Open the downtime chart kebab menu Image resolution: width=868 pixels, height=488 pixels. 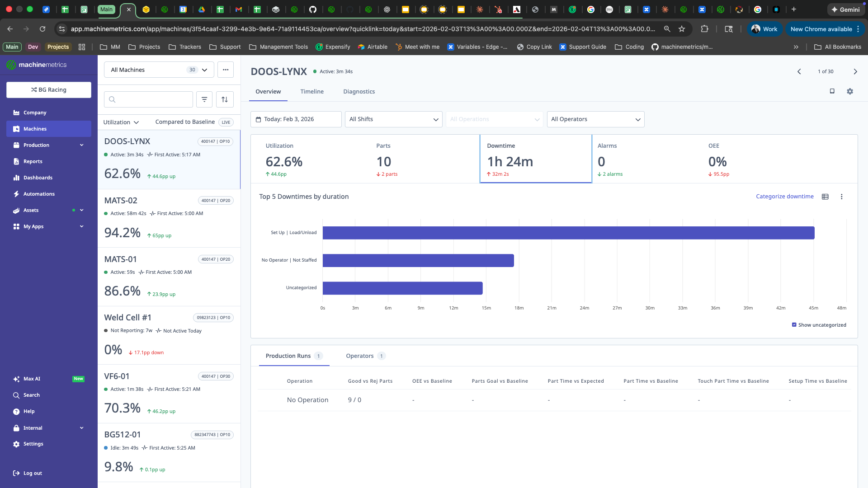pos(841,197)
